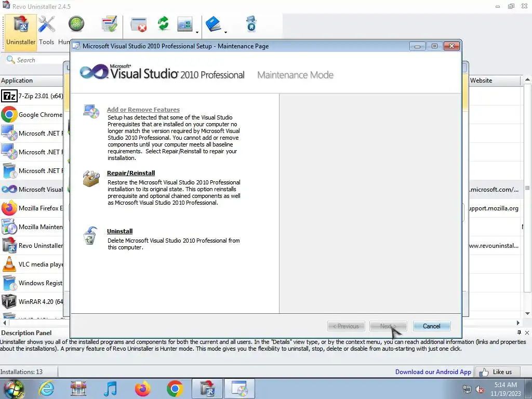Screen dimensions: 532x399
Task: Click the Website column header
Action: (494, 81)
